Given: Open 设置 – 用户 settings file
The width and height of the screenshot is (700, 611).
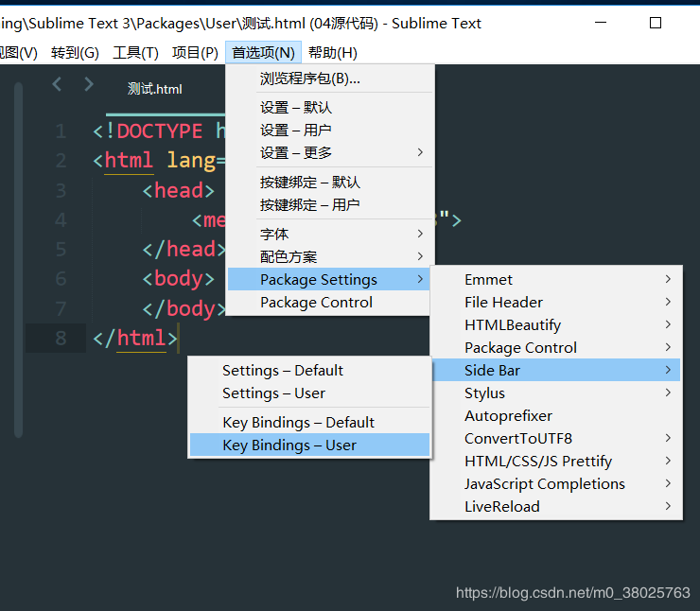Looking at the screenshot, I should 328,130.
